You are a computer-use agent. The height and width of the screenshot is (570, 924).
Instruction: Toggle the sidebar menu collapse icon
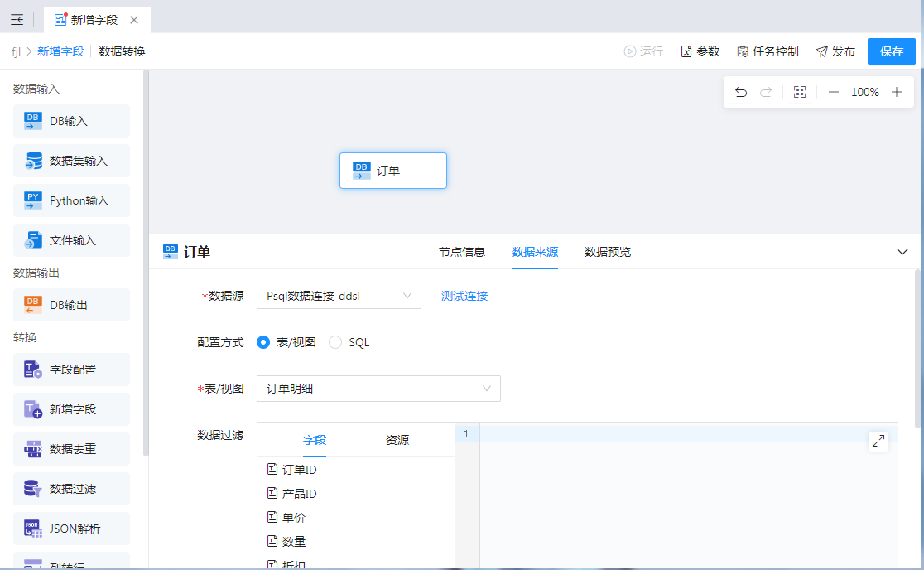[17, 20]
